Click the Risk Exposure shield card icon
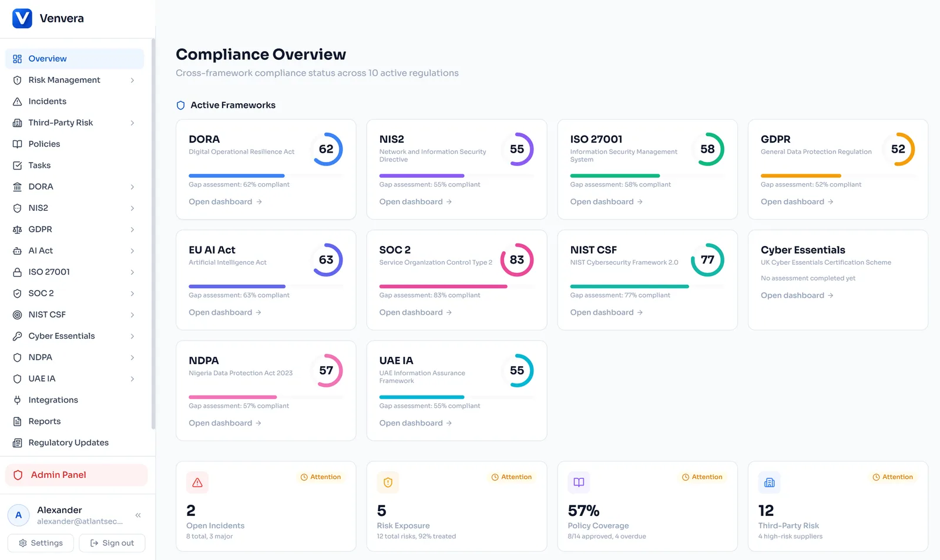Image resolution: width=940 pixels, height=560 pixels. [x=388, y=483]
